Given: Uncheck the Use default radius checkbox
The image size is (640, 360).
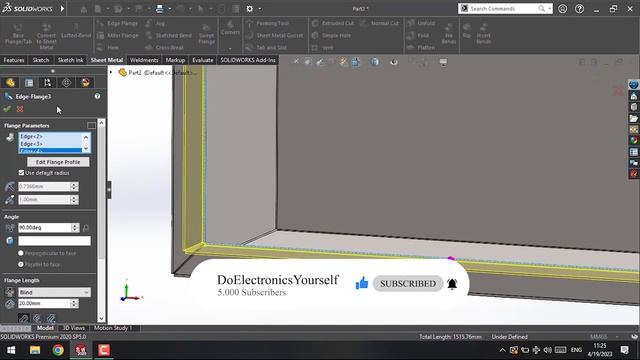Looking at the screenshot, I should click(21, 173).
